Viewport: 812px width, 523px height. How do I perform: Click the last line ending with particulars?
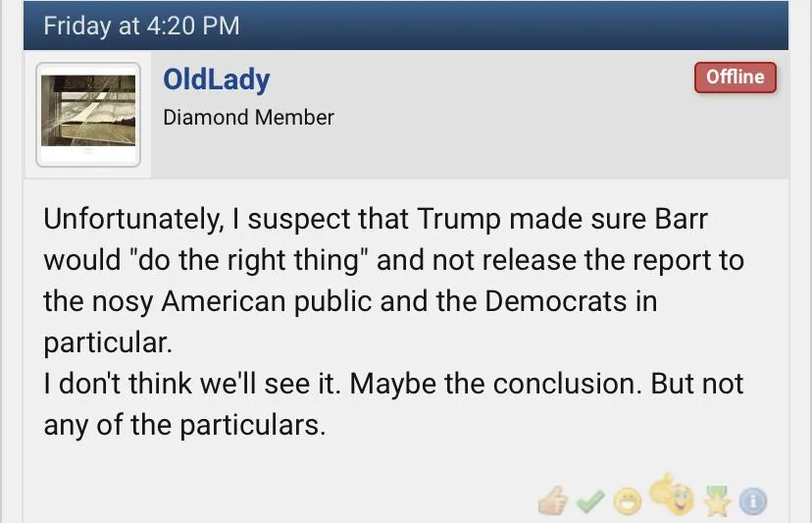point(184,424)
